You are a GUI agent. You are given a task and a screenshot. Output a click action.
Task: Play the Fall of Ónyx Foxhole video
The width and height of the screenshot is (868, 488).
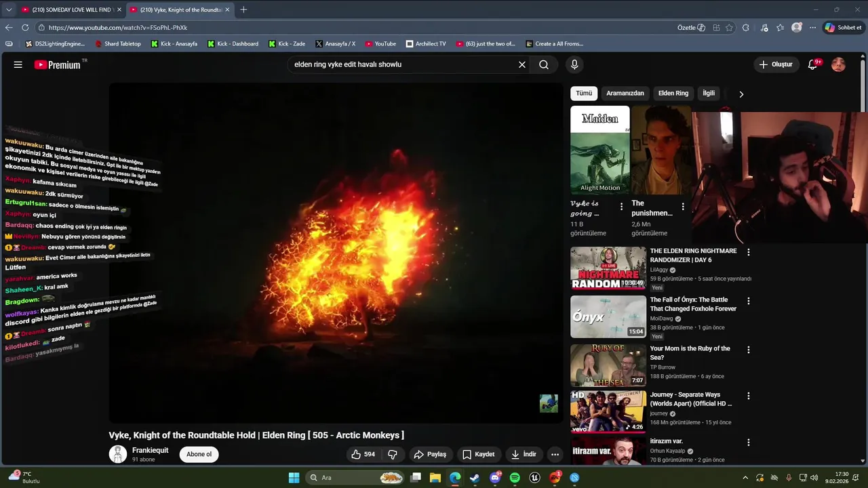point(608,317)
